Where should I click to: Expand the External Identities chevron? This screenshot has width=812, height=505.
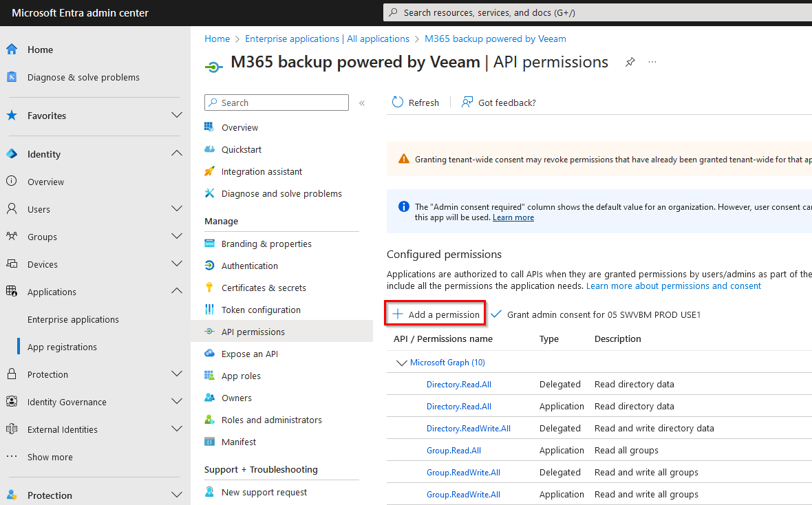(x=177, y=429)
